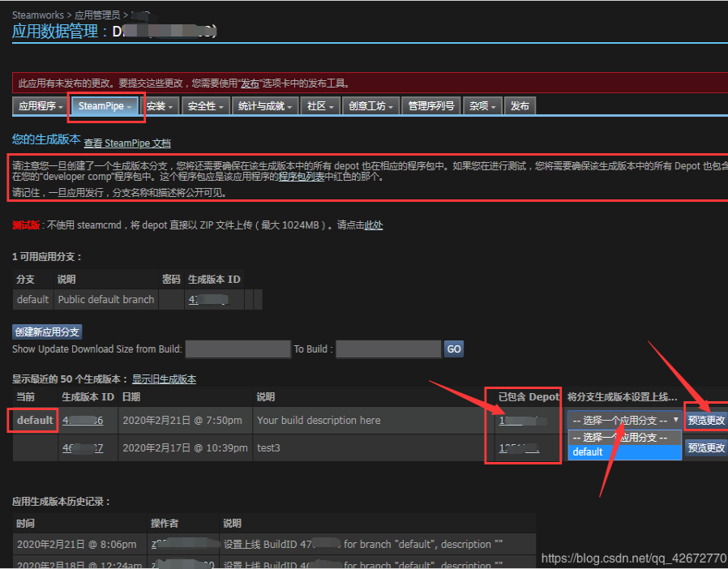Follow the 发布 link in the red warning

[250, 83]
